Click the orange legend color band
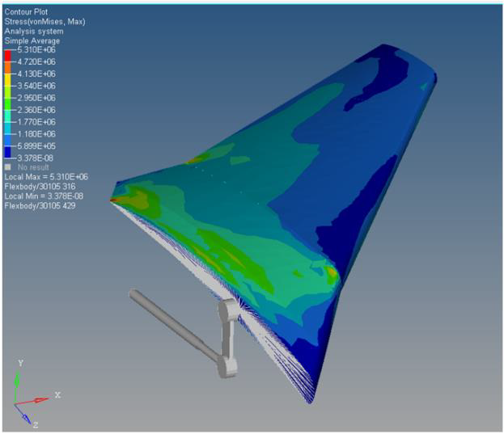 [8, 67]
